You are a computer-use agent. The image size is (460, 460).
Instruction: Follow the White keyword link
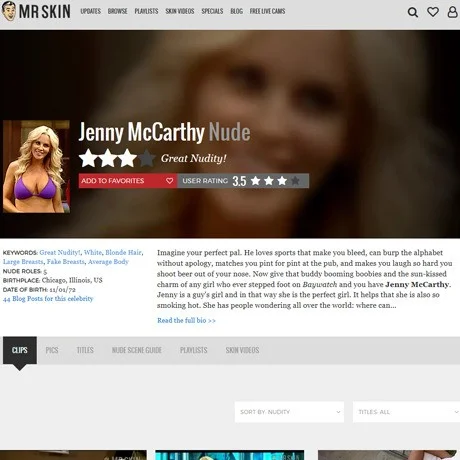(x=93, y=252)
